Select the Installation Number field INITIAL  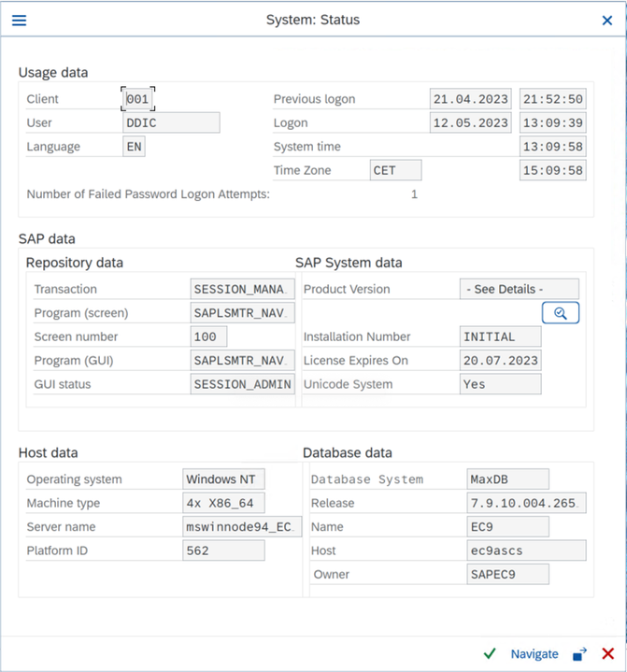(x=500, y=336)
